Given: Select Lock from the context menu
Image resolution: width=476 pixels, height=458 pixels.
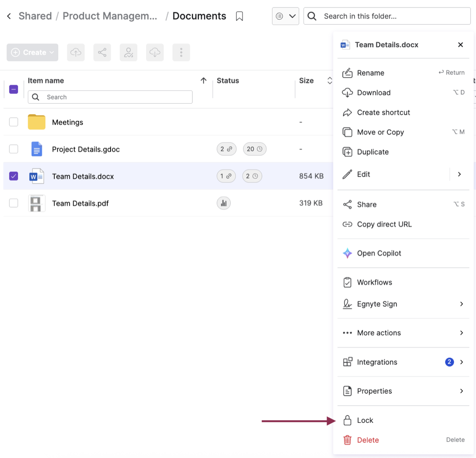Looking at the screenshot, I should (365, 420).
